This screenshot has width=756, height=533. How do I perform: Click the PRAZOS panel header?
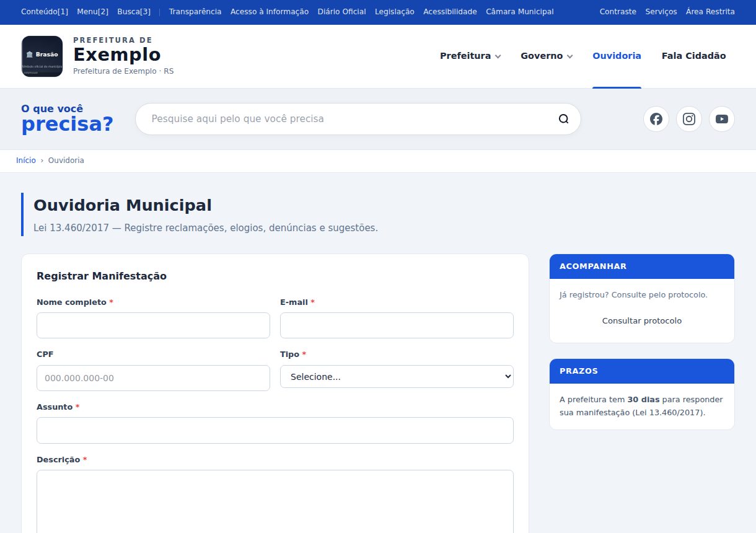click(642, 371)
